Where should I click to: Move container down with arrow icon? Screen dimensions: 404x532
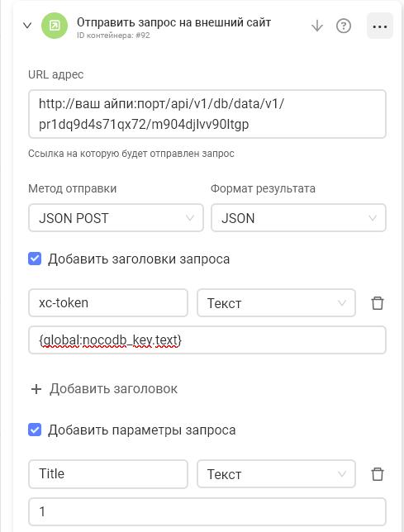pyautogui.click(x=316, y=26)
